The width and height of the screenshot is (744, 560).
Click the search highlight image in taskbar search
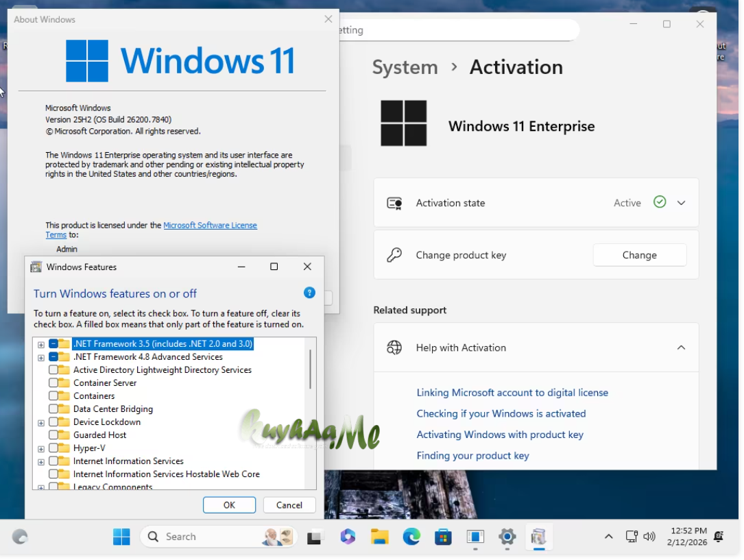(x=278, y=537)
